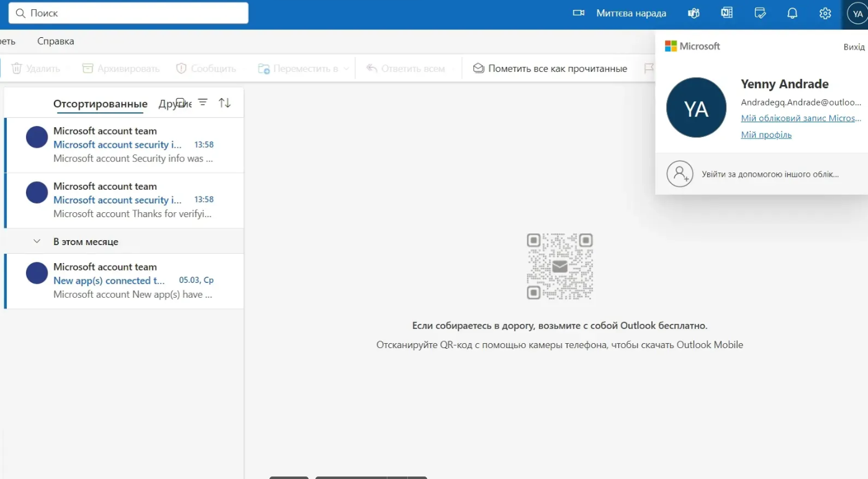Switch to the Отсортированные tab

[x=100, y=104]
